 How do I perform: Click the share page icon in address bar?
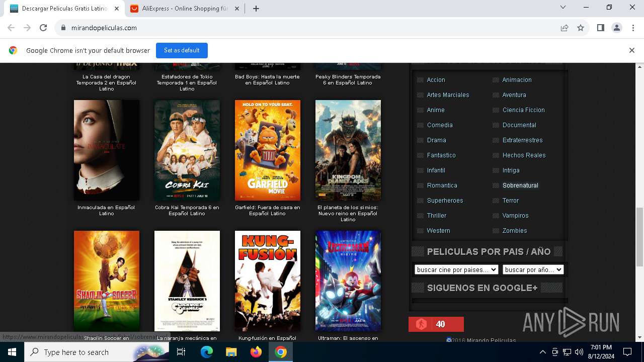[565, 28]
